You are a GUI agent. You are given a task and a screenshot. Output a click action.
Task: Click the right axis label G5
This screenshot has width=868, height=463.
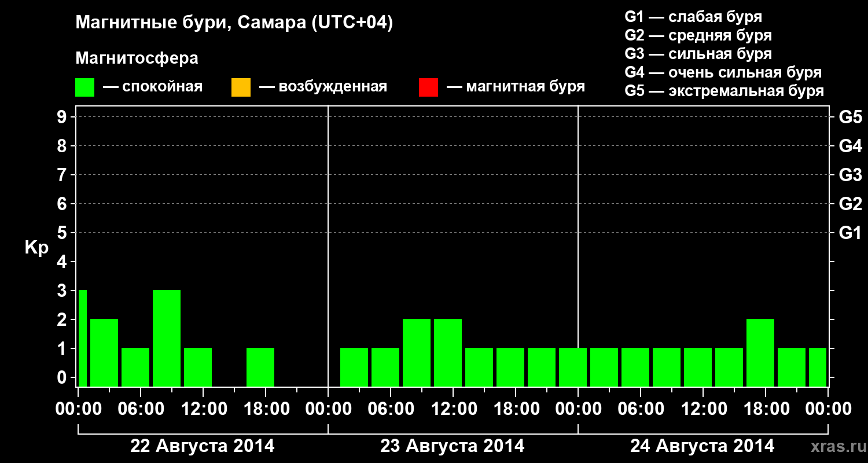coord(851,117)
